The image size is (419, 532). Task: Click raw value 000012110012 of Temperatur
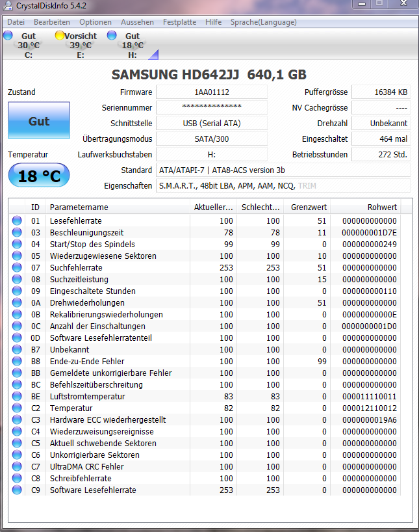coord(370,408)
